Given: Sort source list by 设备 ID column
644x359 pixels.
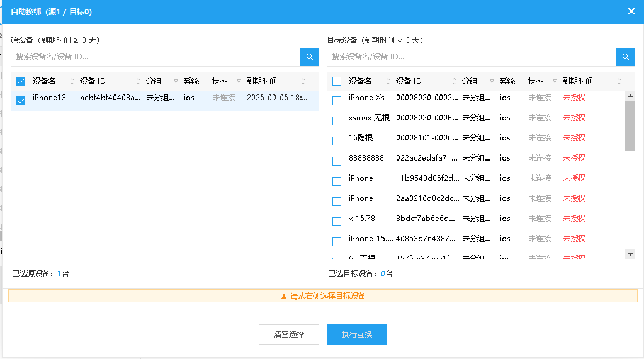Looking at the screenshot, I should pos(138,81).
